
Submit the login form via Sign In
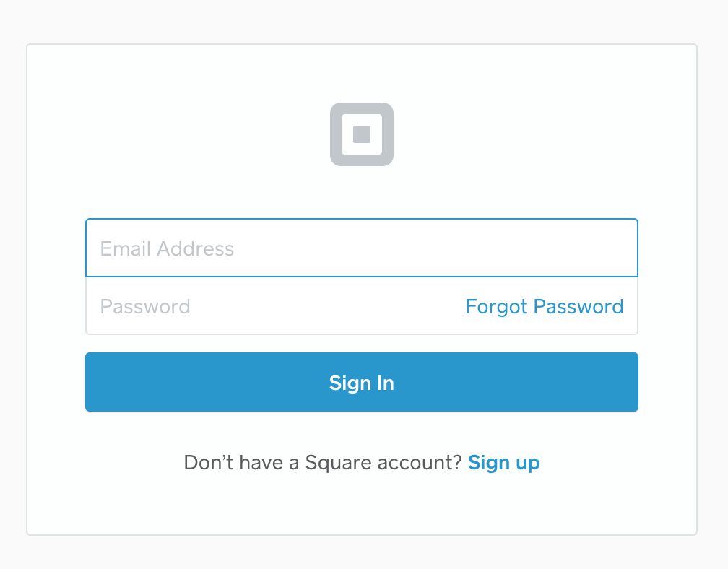[x=362, y=382]
